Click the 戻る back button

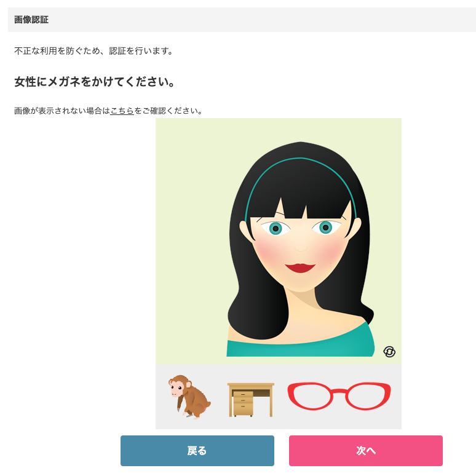click(197, 451)
